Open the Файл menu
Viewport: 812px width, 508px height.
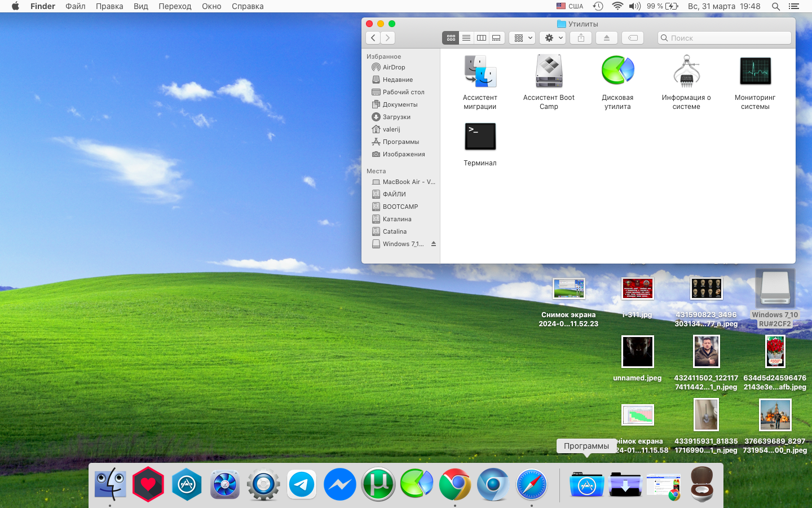point(76,6)
